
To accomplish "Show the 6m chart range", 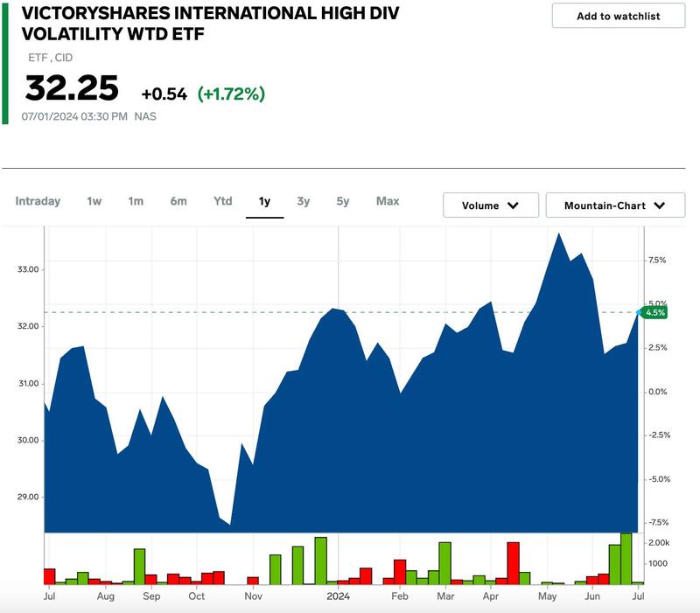I will tap(178, 201).
